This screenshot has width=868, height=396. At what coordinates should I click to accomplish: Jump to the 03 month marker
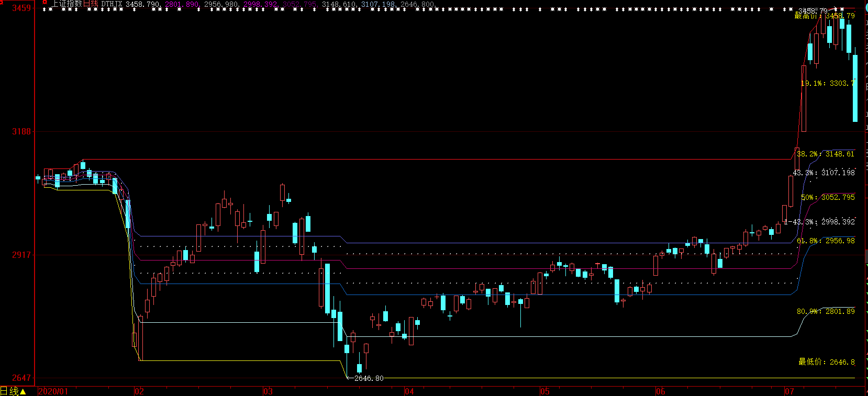coord(268,391)
